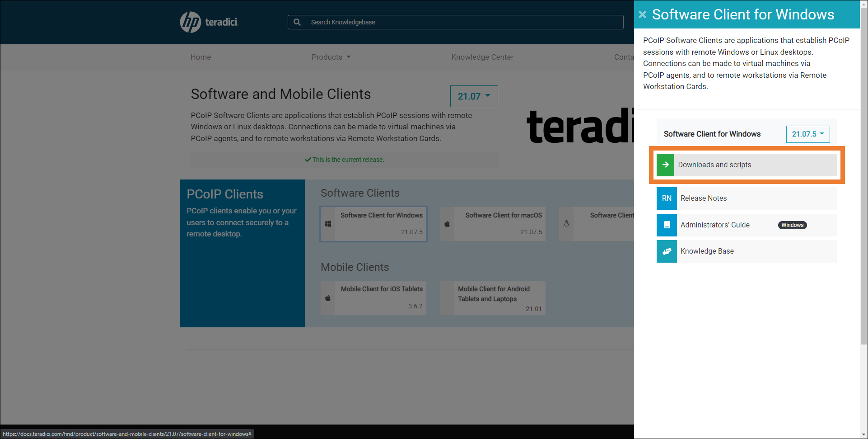Click the HP Teradici logo
Screen dimensions: 868x439
[x=209, y=22]
